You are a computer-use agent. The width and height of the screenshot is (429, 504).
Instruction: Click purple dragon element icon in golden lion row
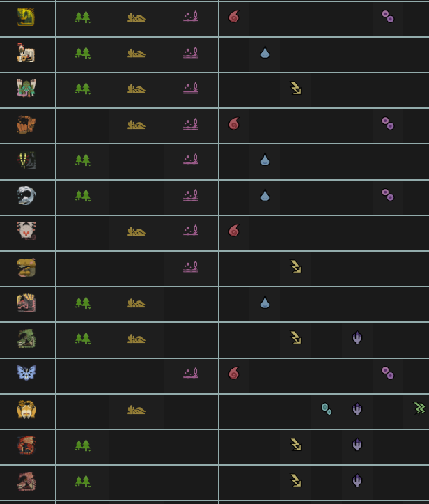point(357,409)
